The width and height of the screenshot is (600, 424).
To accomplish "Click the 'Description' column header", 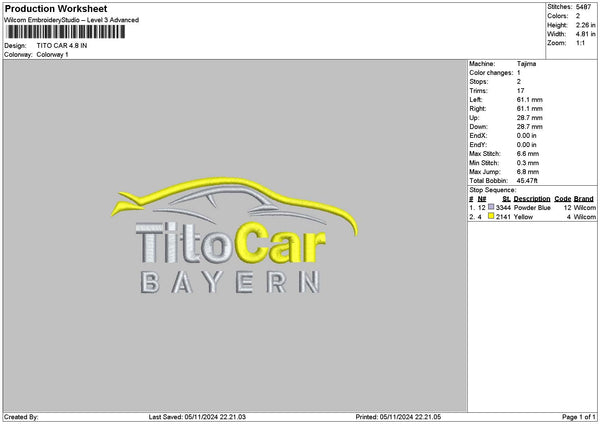I will tap(532, 199).
